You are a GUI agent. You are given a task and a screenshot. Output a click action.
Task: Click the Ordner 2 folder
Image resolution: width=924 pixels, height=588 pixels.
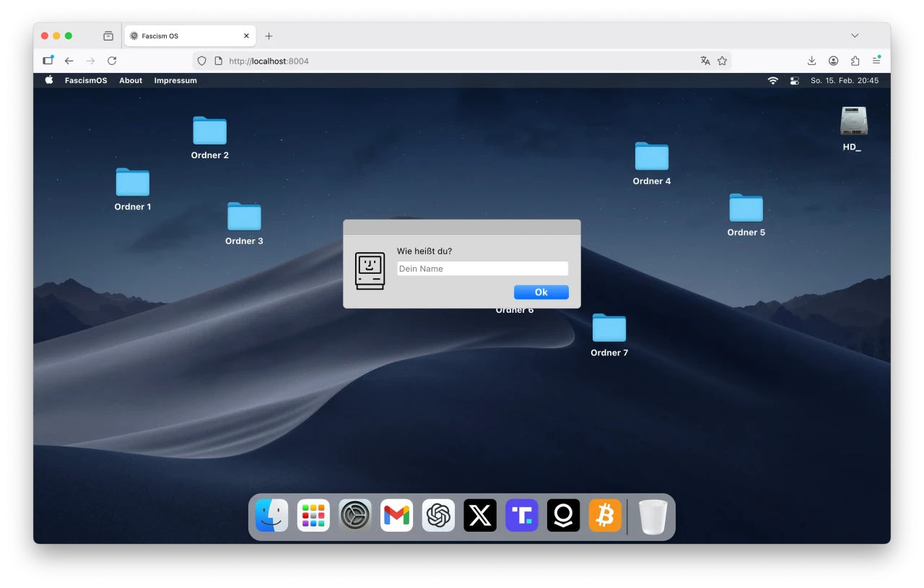[210, 131]
